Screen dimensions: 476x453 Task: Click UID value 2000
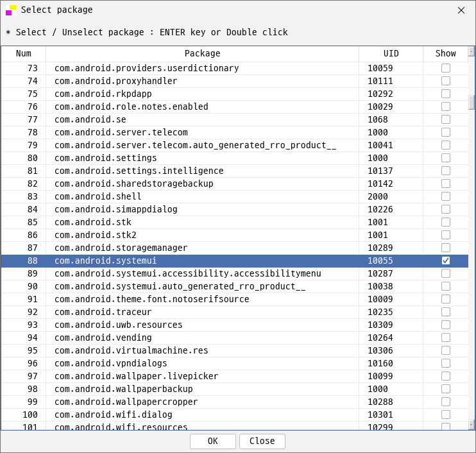(x=378, y=197)
